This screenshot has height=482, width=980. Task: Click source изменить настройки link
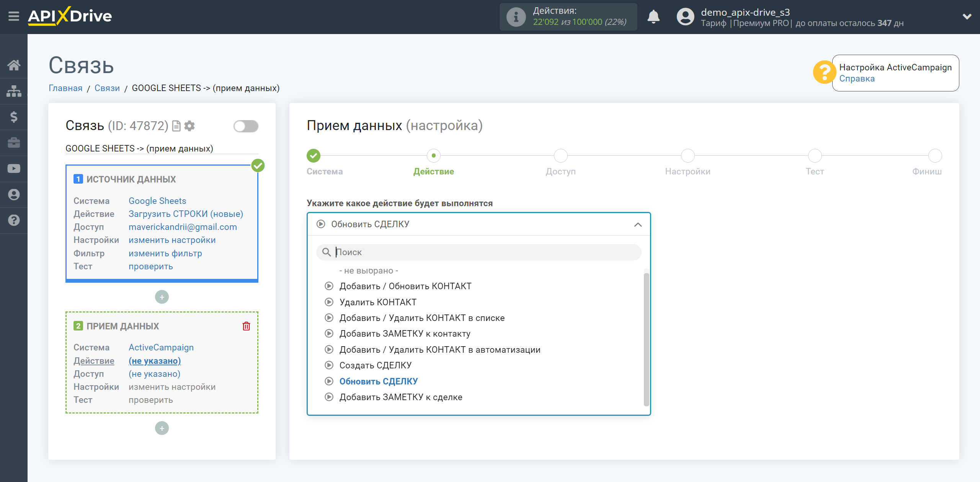click(x=172, y=240)
